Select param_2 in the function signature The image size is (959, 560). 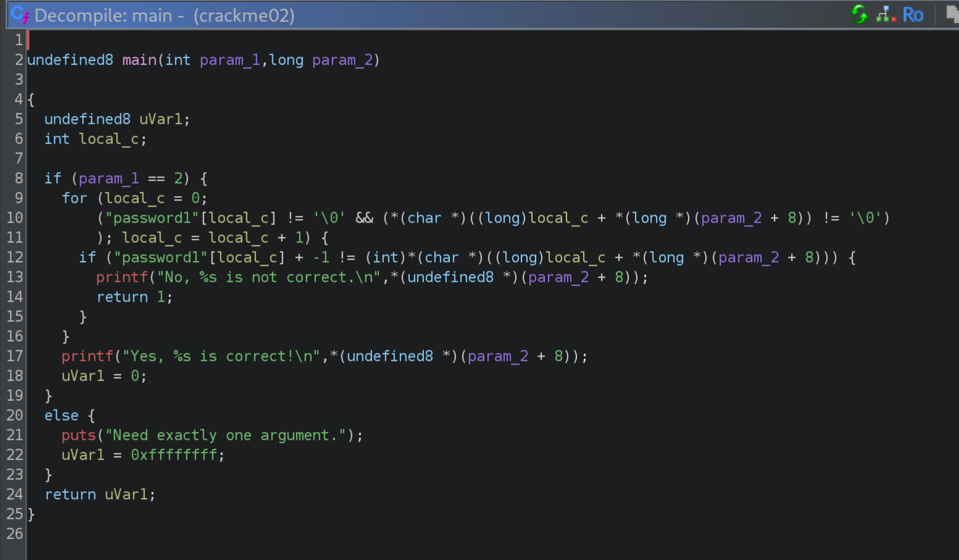tap(342, 60)
